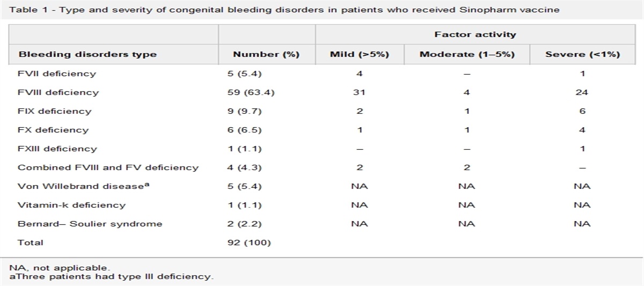Click the "Bernard– Soulier syndrome" row label

pyautogui.click(x=90, y=224)
